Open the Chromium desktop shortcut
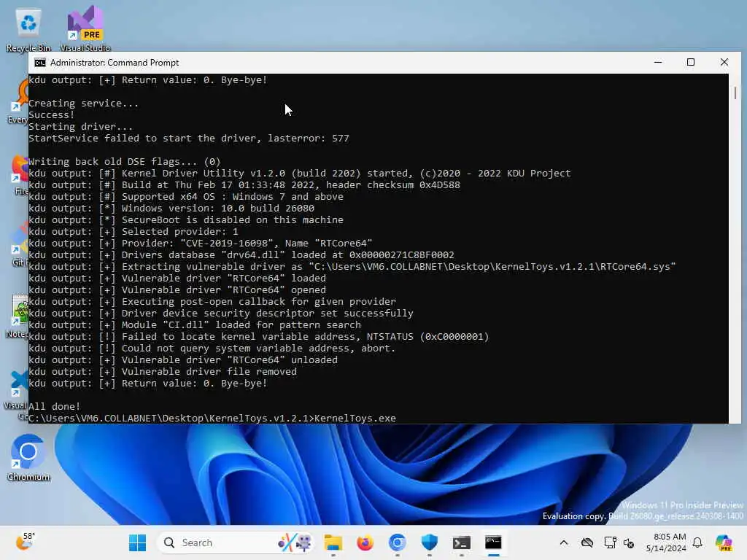 coord(28,457)
